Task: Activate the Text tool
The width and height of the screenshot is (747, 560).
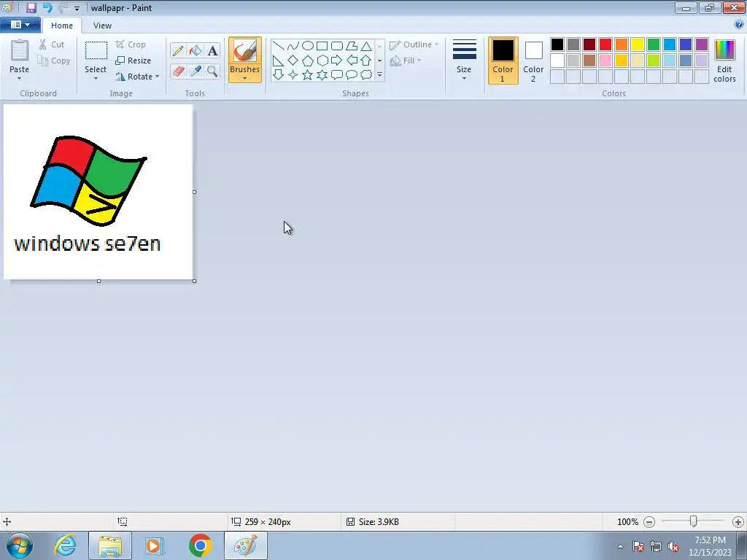Action: 212,50
